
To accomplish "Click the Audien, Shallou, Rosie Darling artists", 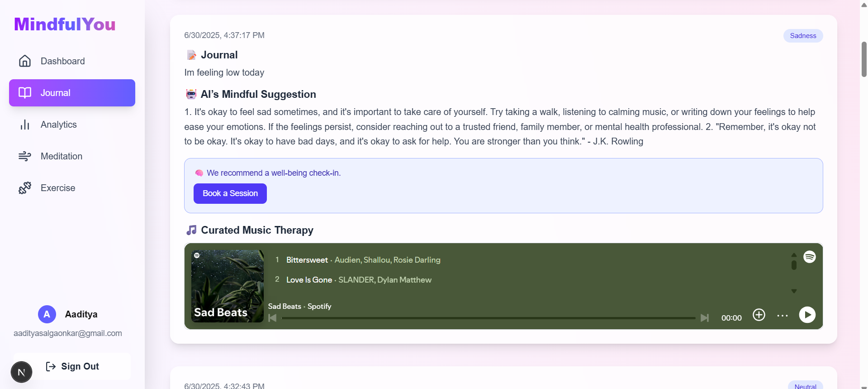I will pos(387,260).
